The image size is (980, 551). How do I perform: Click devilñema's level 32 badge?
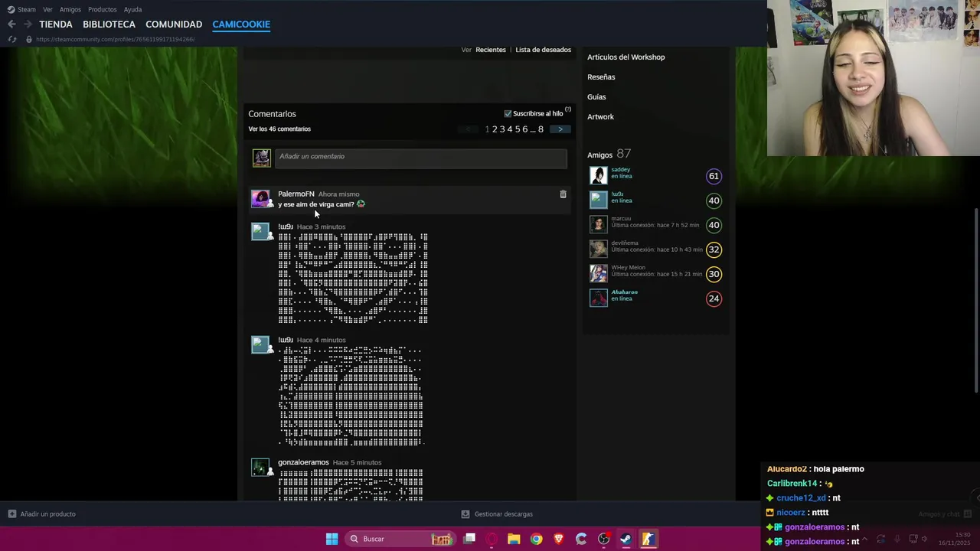point(714,249)
